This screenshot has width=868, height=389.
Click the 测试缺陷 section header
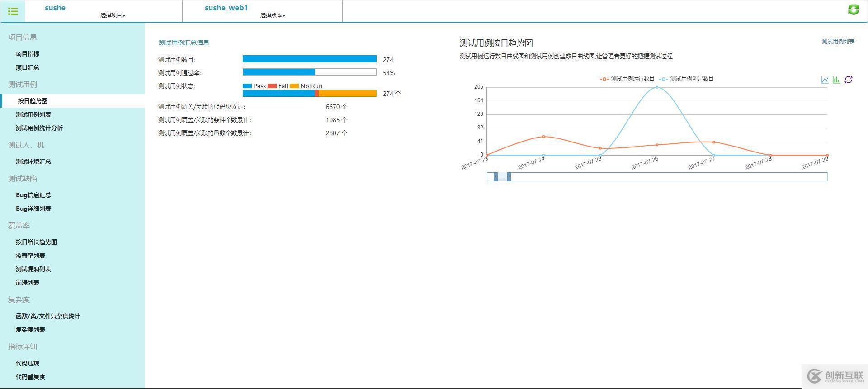click(x=23, y=178)
